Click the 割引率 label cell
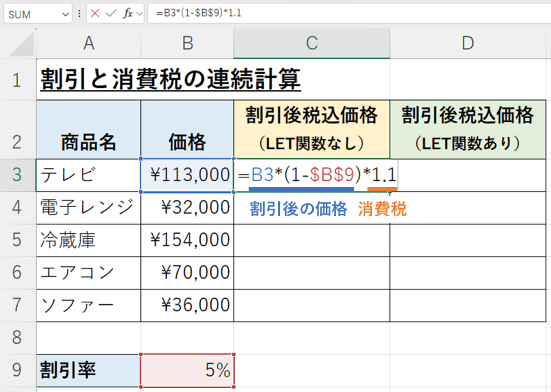551x392 pixels. [x=89, y=370]
